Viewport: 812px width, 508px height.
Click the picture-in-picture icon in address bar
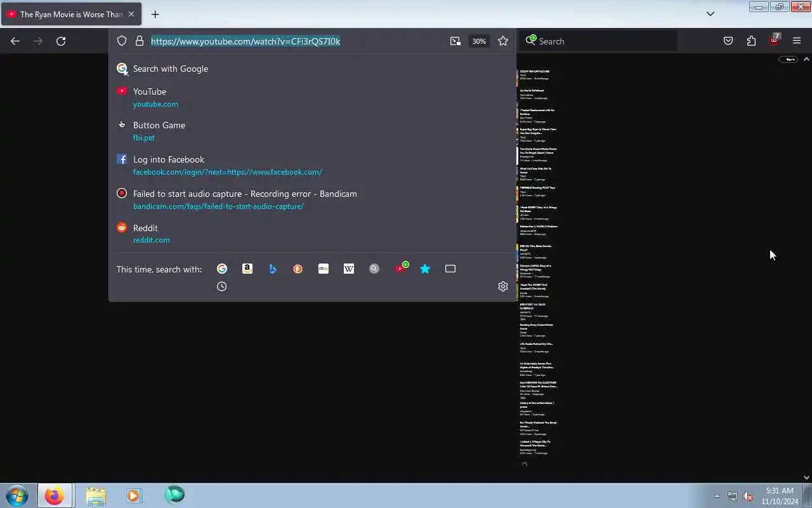click(455, 41)
